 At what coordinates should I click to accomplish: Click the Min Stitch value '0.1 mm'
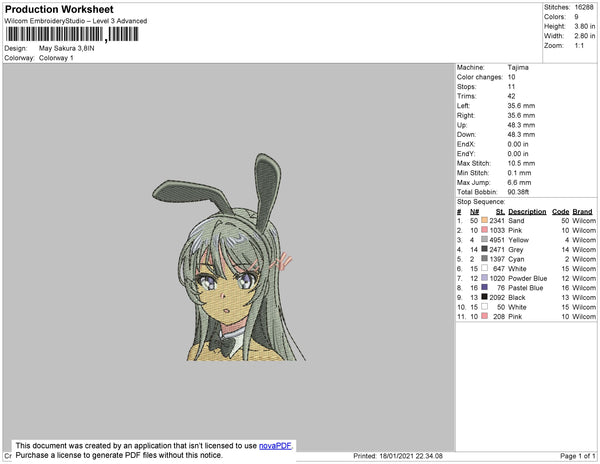(520, 173)
